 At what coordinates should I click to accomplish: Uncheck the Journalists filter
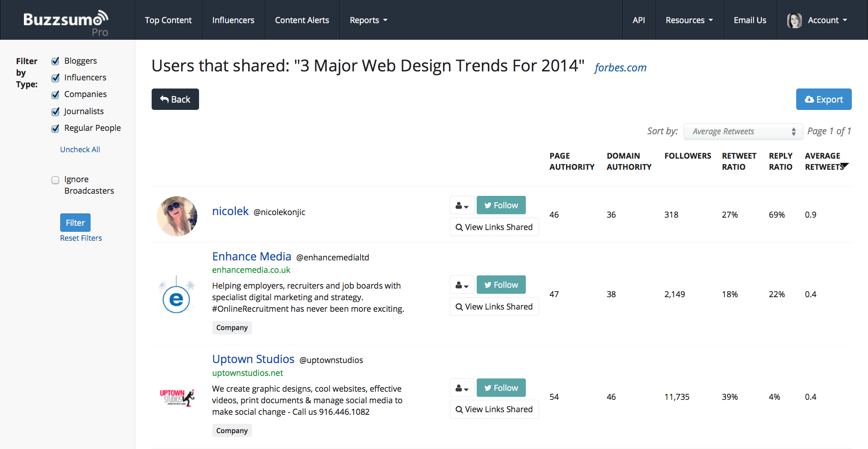pyautogui.click(x=55, y=112)
